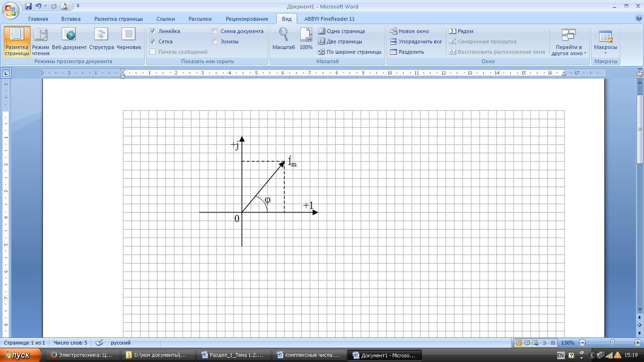644x362 pixels.
Task: Toggle ruler button above vertical scrollbar
Action: [x=640, y=74]
